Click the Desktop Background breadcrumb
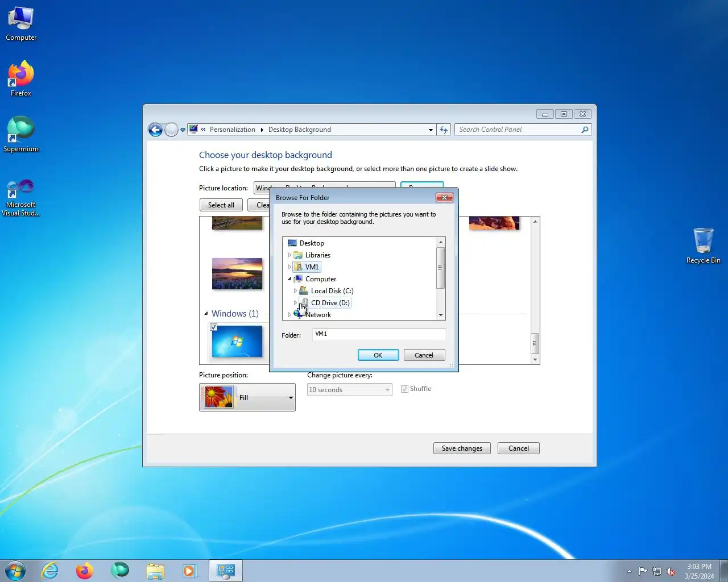Image resolution: width=728 pixels, height=582 pixels. pos(300,130)
